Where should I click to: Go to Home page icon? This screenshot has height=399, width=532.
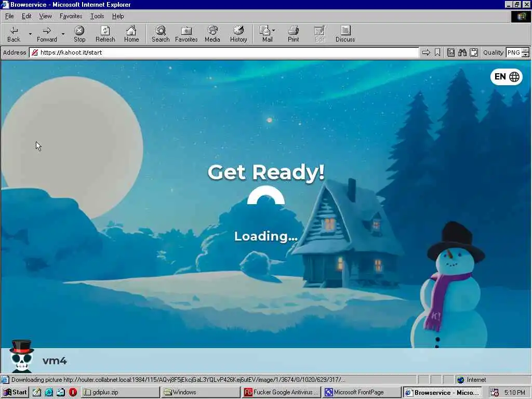131,34
